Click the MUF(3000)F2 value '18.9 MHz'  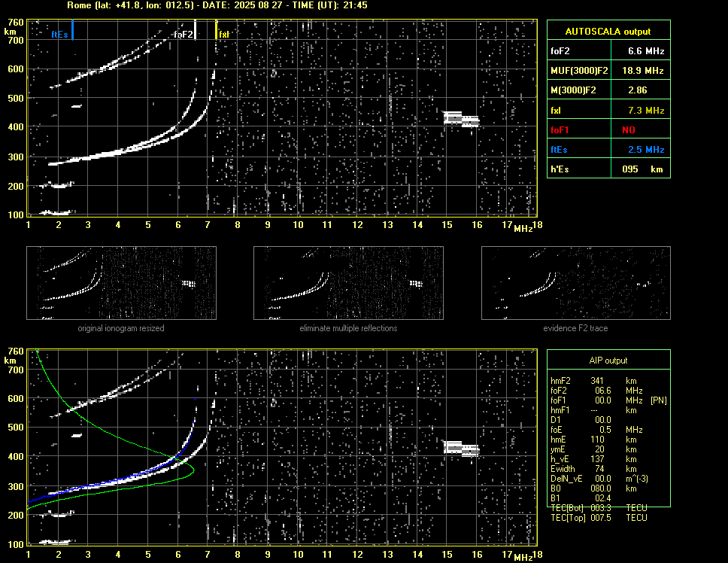pyautogui.click(x=642, y=71)
